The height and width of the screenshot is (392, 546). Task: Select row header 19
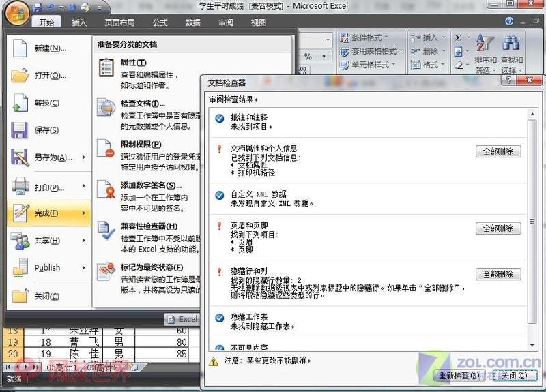[13, 342]
